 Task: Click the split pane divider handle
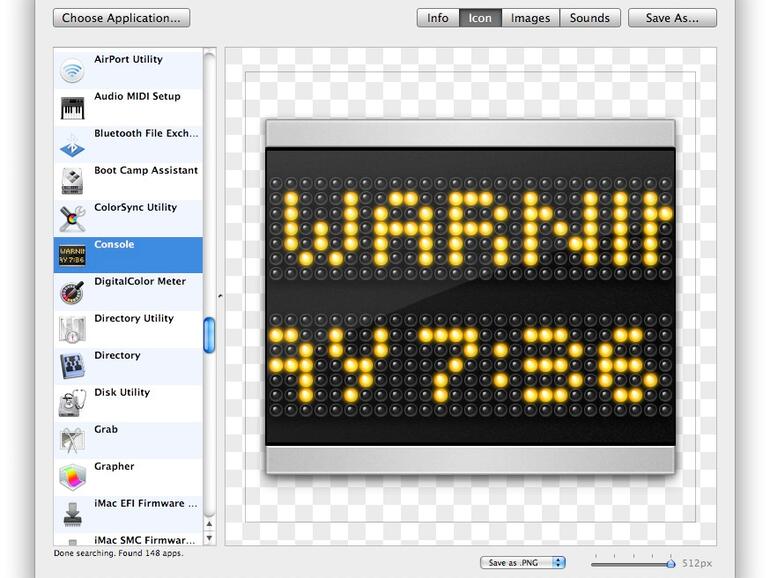click(x=220, y=296)
